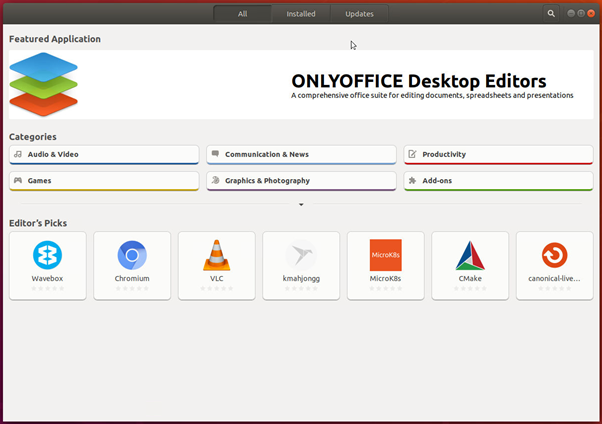Open the Add-ons category
Viewport: 602px width, 424px height.
coord(498,181)
